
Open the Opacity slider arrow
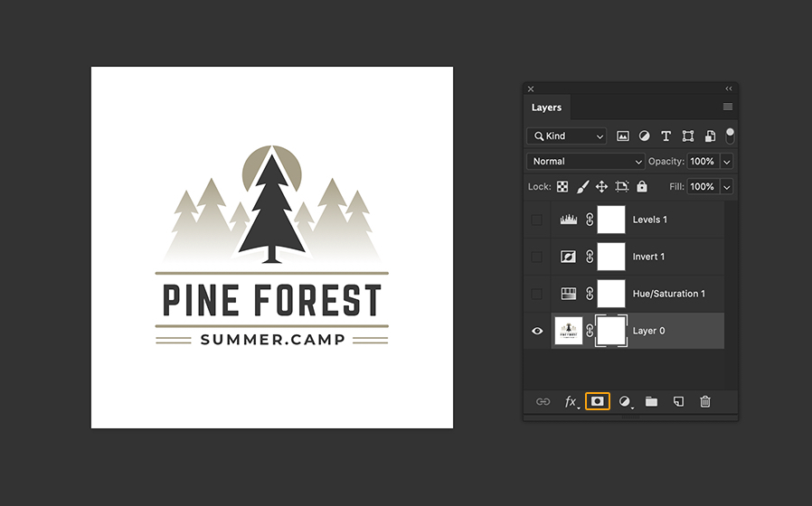pyautogui.click(x=727, y=162)
